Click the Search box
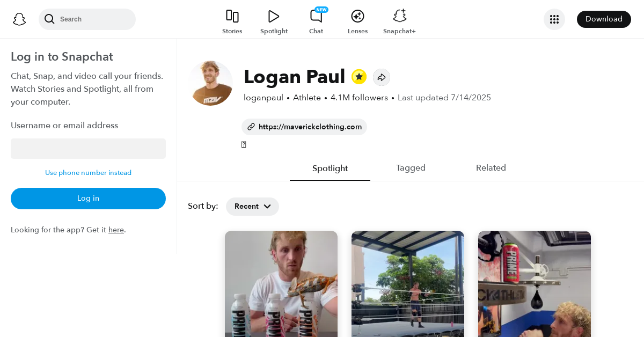The image size is (644, 337). point(91,19)
